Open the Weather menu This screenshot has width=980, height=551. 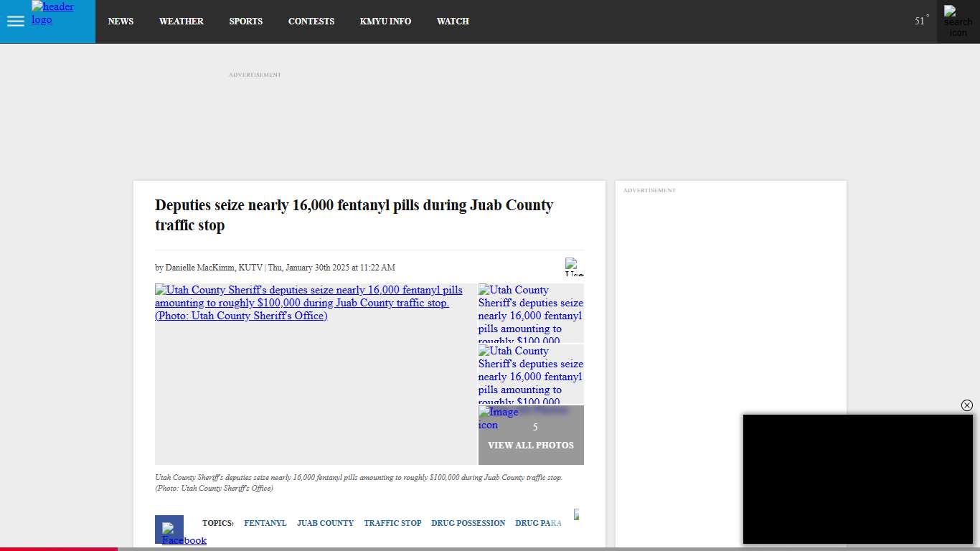click(181, 22)
